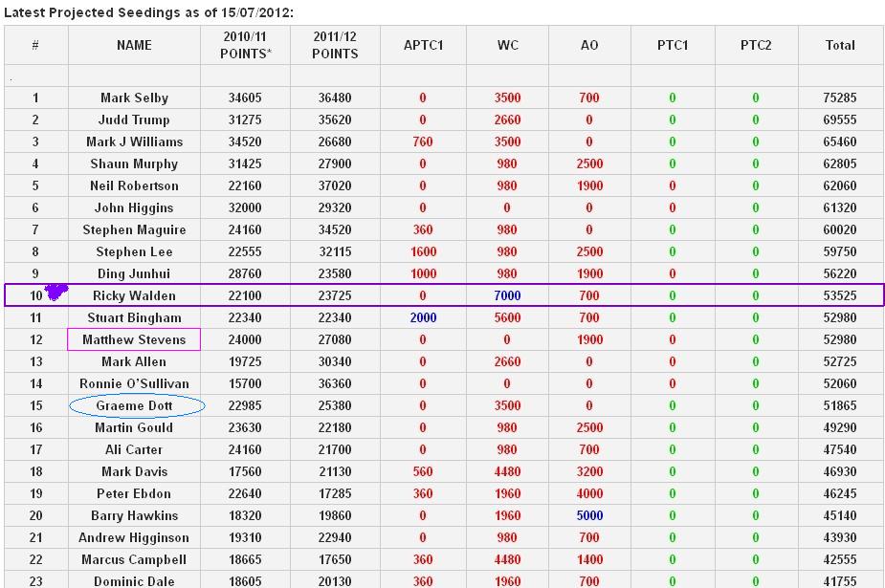
Task: Click the "WC" column header
Action: pyautogui.click(x=507, y=45)
